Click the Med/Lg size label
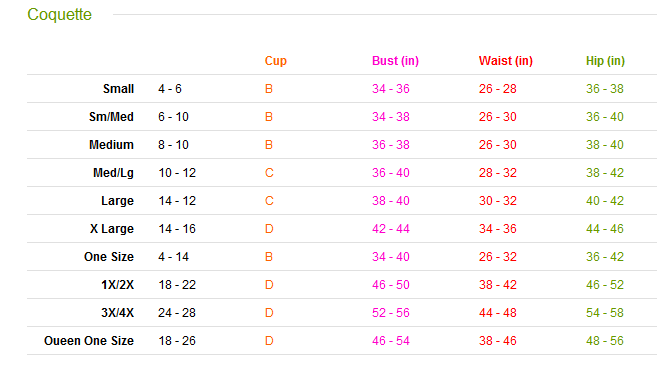Image resolution: width=657 pixels, height=375 pixels. coord(114,173)
